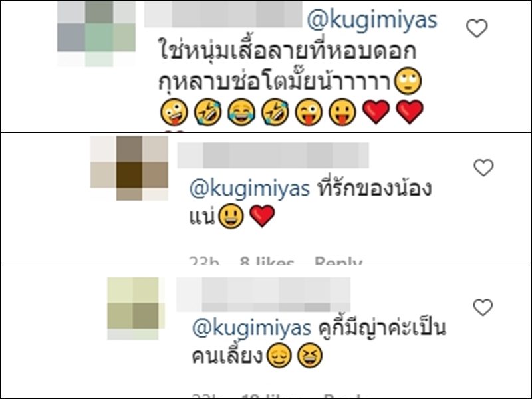Click Reply under the 'คนเลี้ยง' comment
This screenshot has height=399, width=532.
pyautogui.click(x=347, y=396)
